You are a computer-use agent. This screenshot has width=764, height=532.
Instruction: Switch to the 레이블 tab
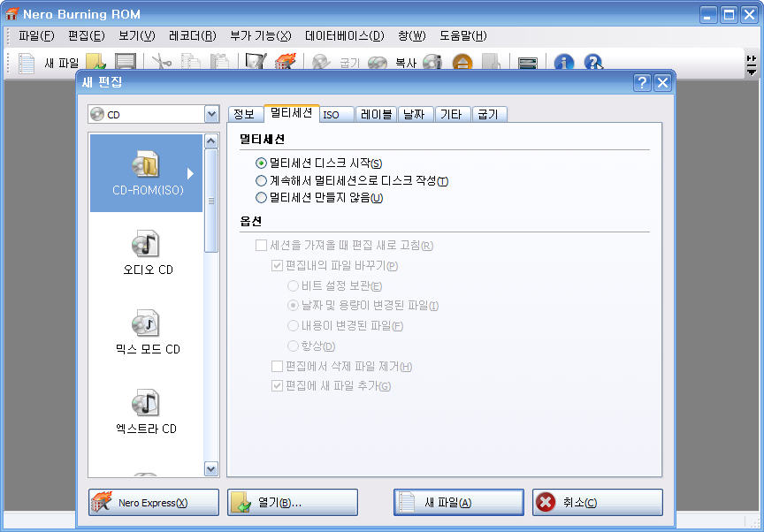click(376, 114)
